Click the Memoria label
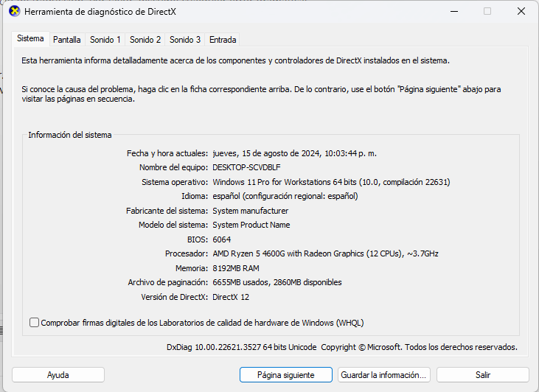 coord(192,268)
